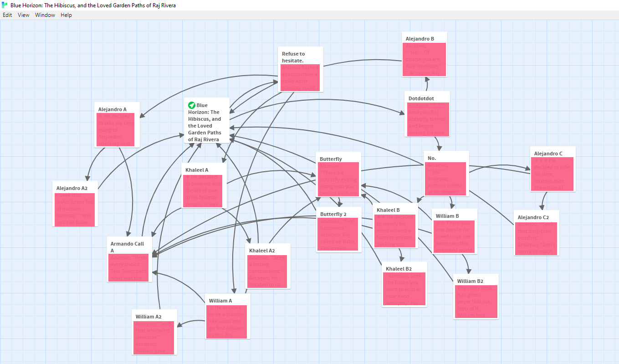
Task: Select the Alejandro B passage card
Action: pos(425,54)
